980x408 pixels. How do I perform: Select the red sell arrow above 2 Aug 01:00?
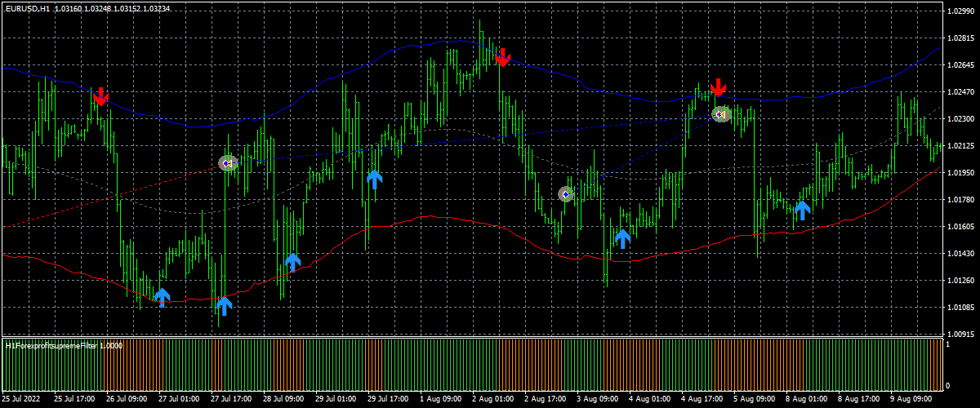tap(502, 56)
